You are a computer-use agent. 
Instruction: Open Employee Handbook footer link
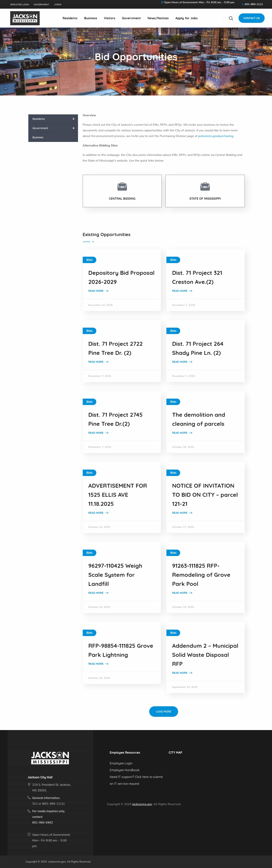click(124, 770)
